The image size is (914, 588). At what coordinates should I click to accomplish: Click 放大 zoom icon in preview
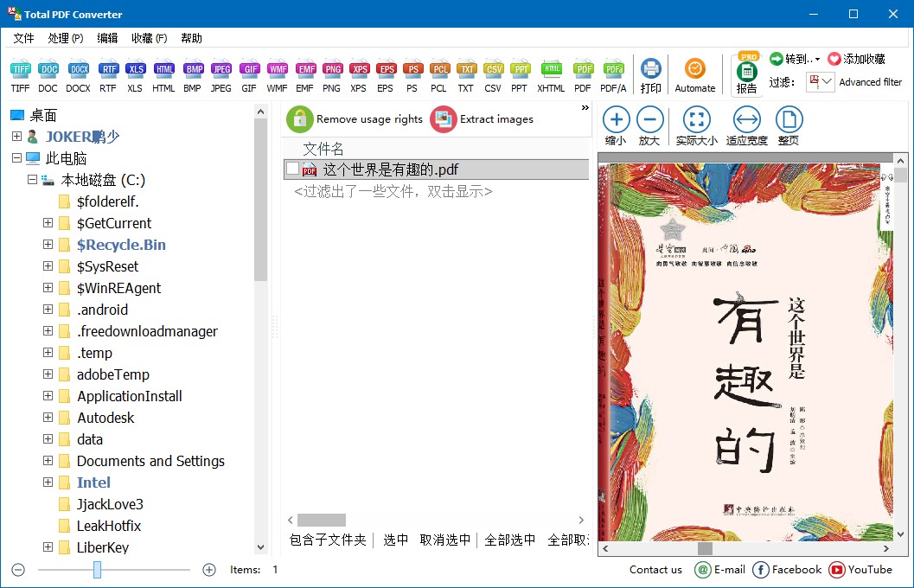point(649,126)
